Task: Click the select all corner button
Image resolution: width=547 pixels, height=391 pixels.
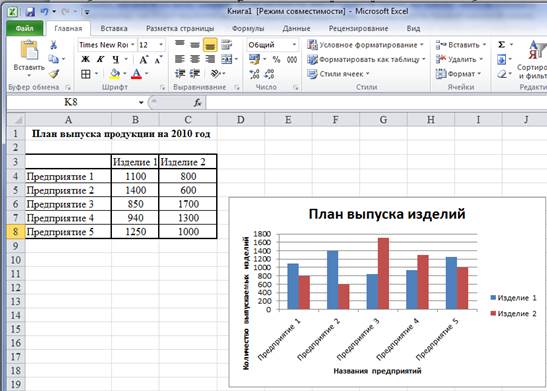Action: (x=16, y=120)
